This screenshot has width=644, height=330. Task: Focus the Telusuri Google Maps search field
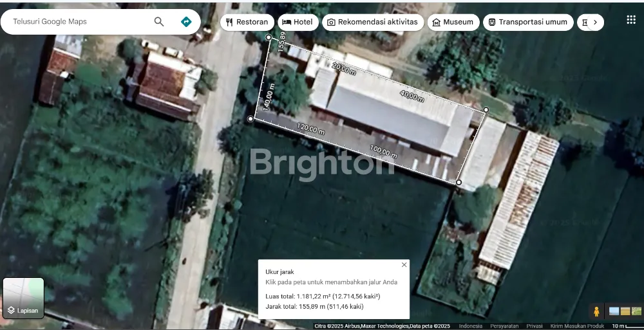[x=77, y=22]
